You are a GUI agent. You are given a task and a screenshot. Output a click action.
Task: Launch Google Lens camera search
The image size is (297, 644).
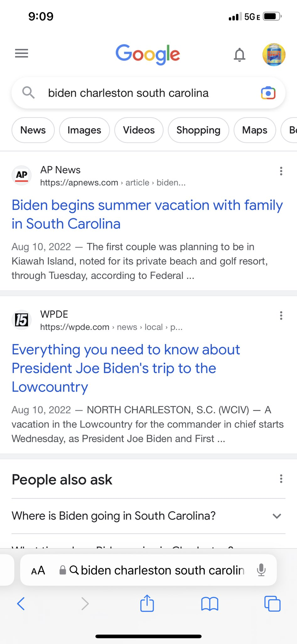click(268, 93)
